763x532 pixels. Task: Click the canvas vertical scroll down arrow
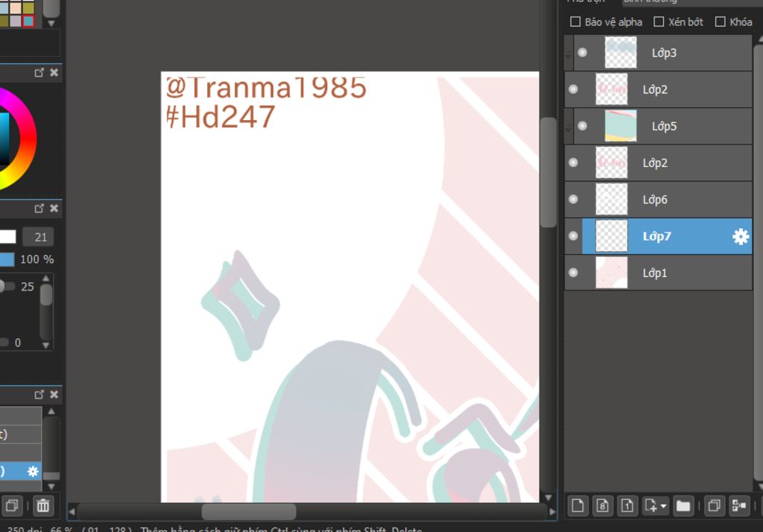point(548,498)
